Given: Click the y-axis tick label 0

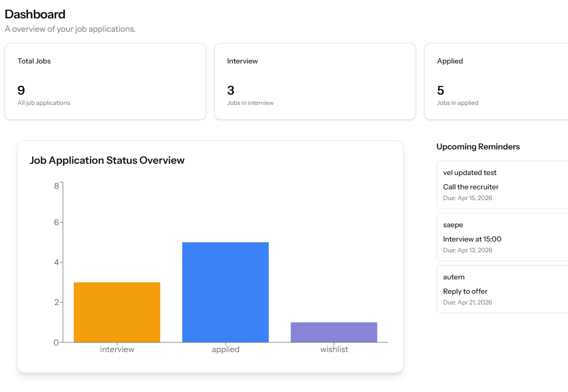Looking at the screenshot, I should tap(56, 342).
